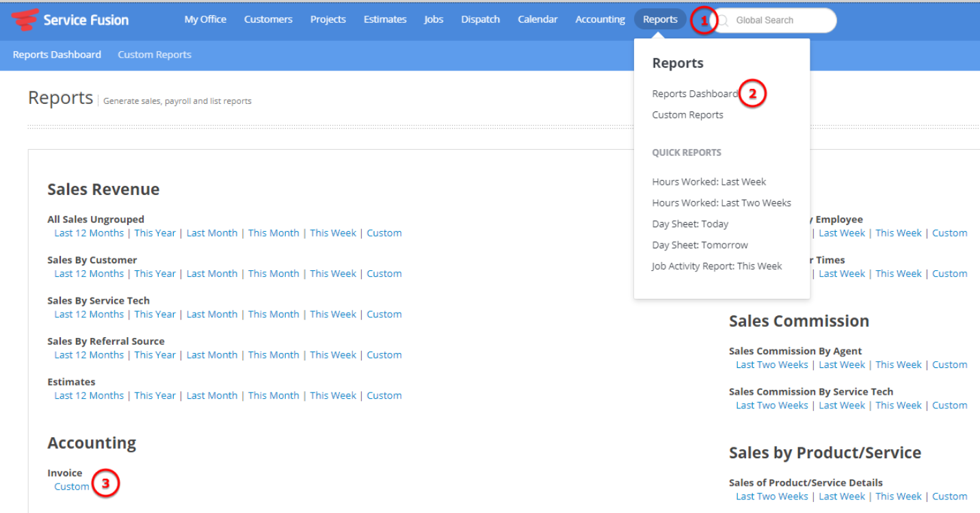Screen dimensions: 980x513
Task: Open All Sales Ungrouped This Year
Action: click(x=155, y=233)
